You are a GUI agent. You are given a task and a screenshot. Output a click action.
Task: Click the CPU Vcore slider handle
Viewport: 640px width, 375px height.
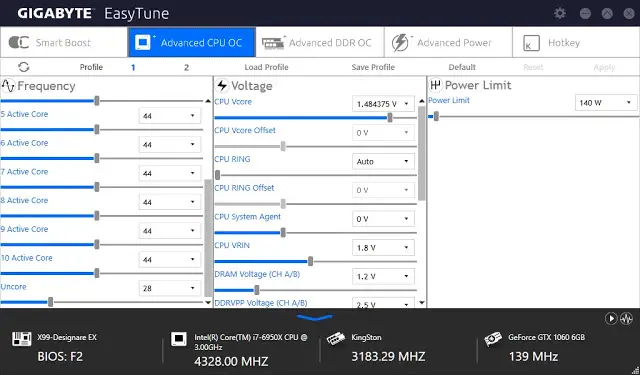(390, 118)
